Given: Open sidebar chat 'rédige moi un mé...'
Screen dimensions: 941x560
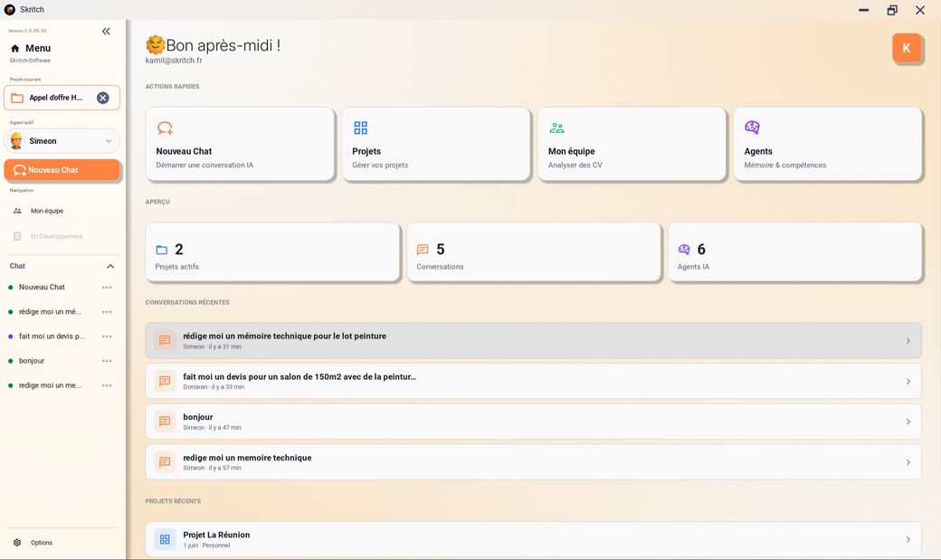Looking at the screenshot, I should click(50, 311).
